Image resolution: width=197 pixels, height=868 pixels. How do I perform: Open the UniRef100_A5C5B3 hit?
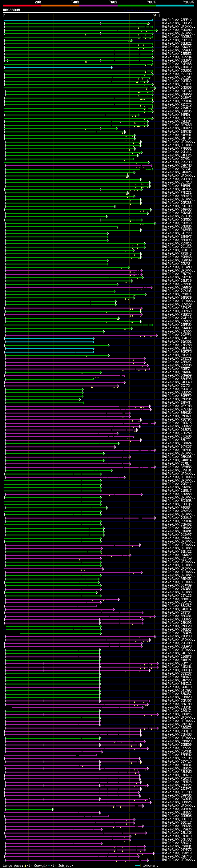(177, 37)
